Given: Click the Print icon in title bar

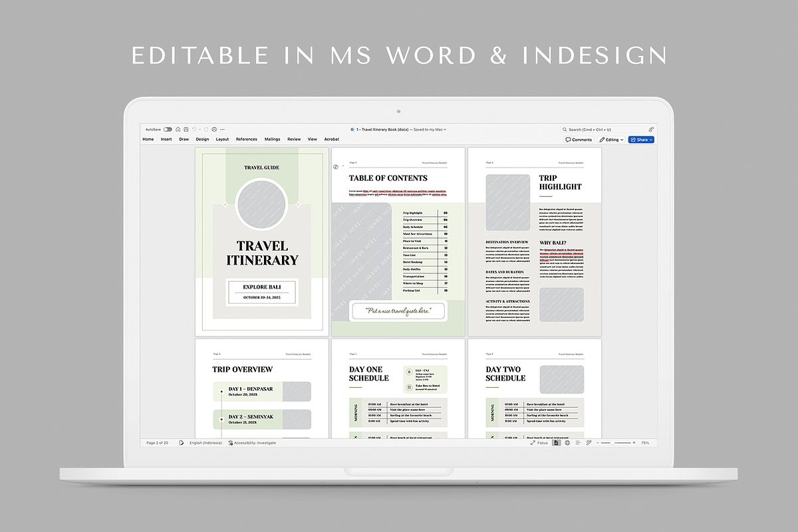Looking at the screenshot, I should [214, 130].
